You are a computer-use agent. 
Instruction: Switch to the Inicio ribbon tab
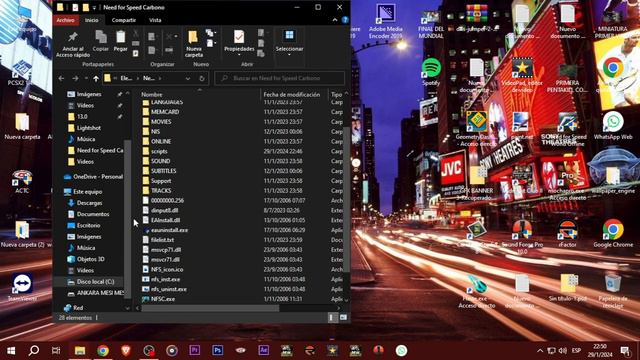[x=91, y=20]
